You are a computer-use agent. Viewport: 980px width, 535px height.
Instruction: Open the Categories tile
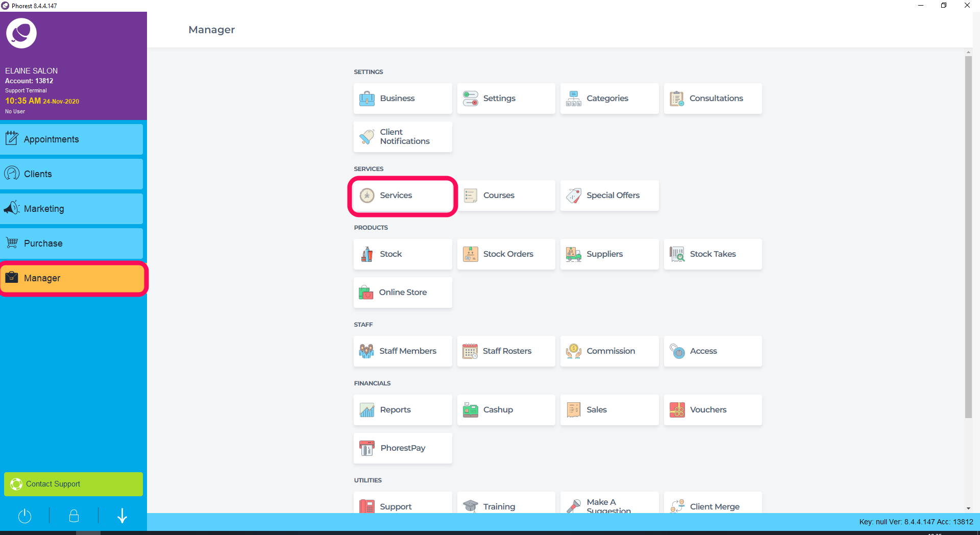(x=609, y=99)
